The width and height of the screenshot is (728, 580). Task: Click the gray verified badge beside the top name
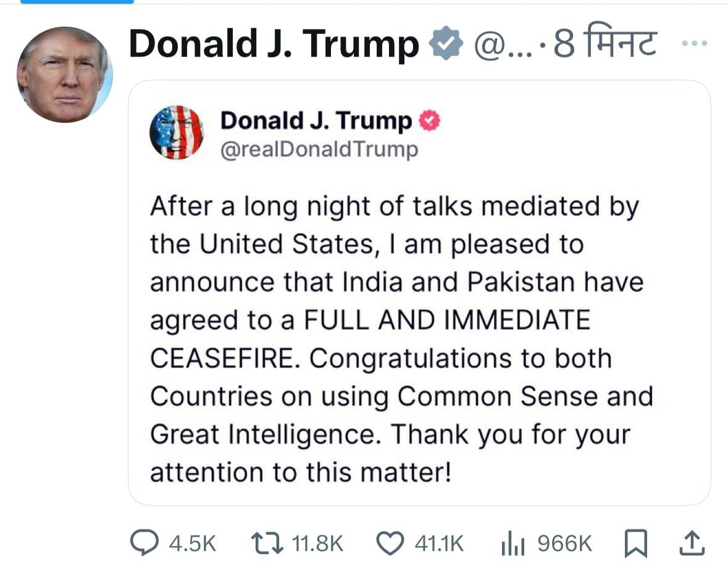(x=446, y=45)
